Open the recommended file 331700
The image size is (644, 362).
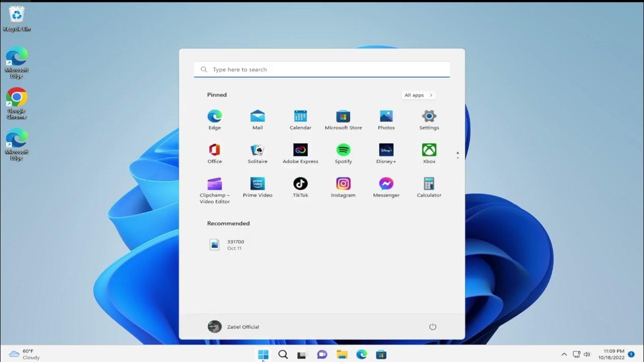[227, 245]
